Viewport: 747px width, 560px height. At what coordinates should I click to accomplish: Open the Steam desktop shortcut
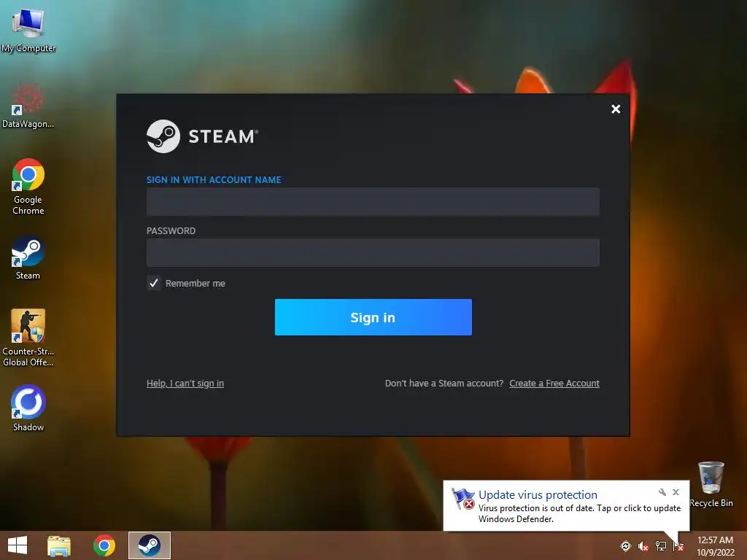(28, 257)
